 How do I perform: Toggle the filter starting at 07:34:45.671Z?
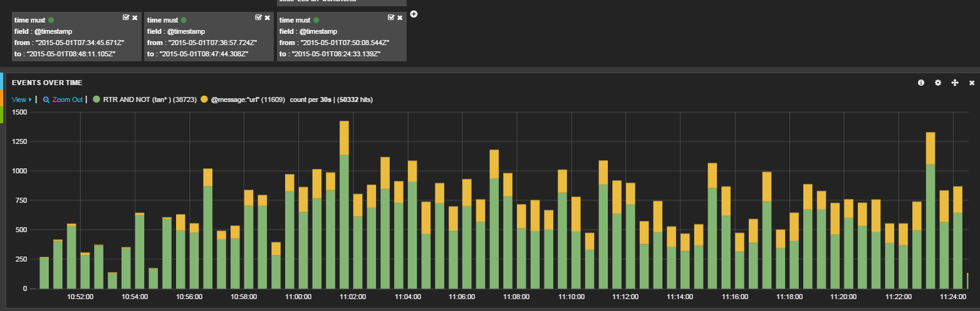point(126,18)
